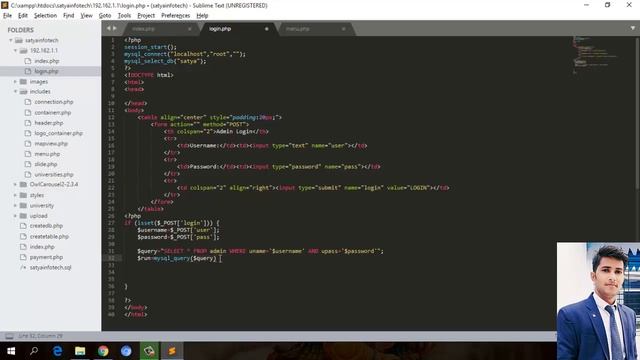Go to next tab with right arrow

115,28
